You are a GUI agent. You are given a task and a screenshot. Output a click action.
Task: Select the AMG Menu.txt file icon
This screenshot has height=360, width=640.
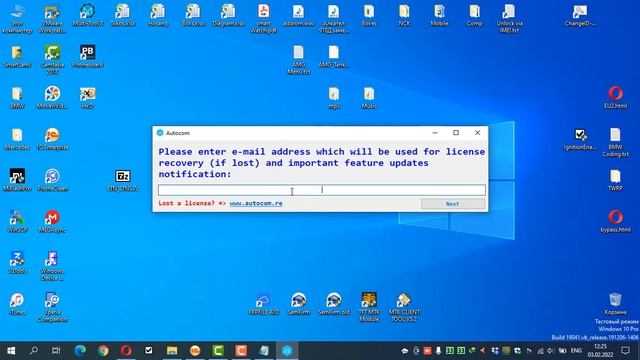299,60
